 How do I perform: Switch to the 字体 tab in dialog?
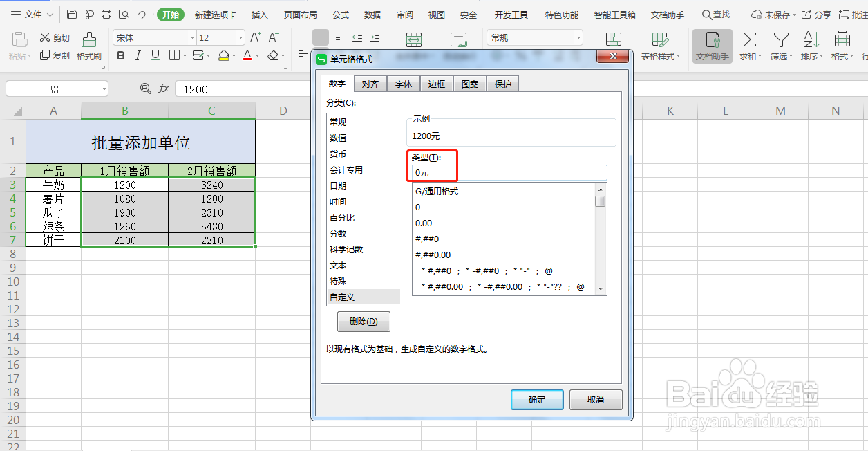click(403, 83)
